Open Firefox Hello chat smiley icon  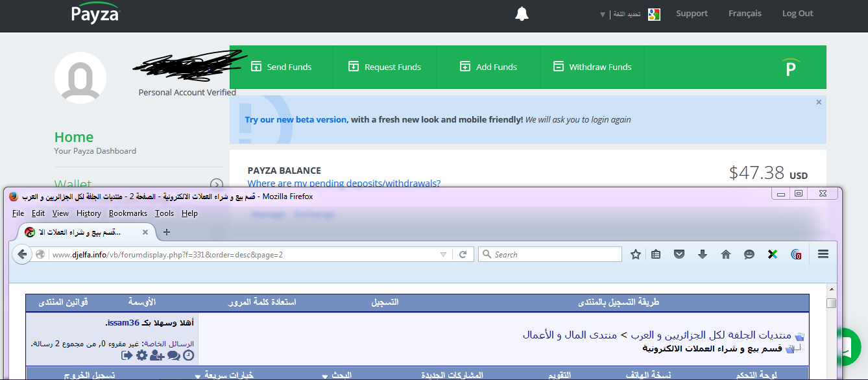tap(749, 255)
